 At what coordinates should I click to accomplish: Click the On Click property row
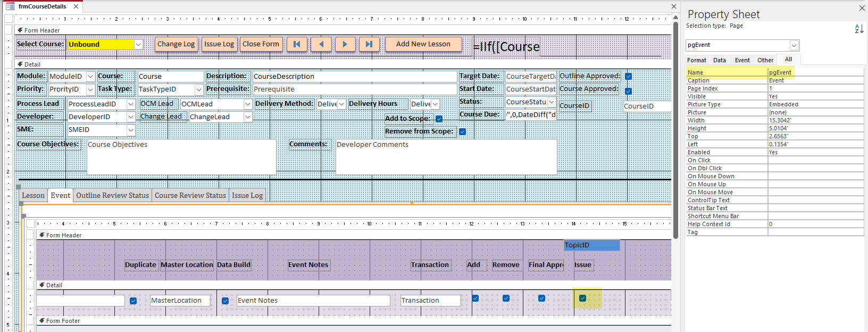coord(775,160)
